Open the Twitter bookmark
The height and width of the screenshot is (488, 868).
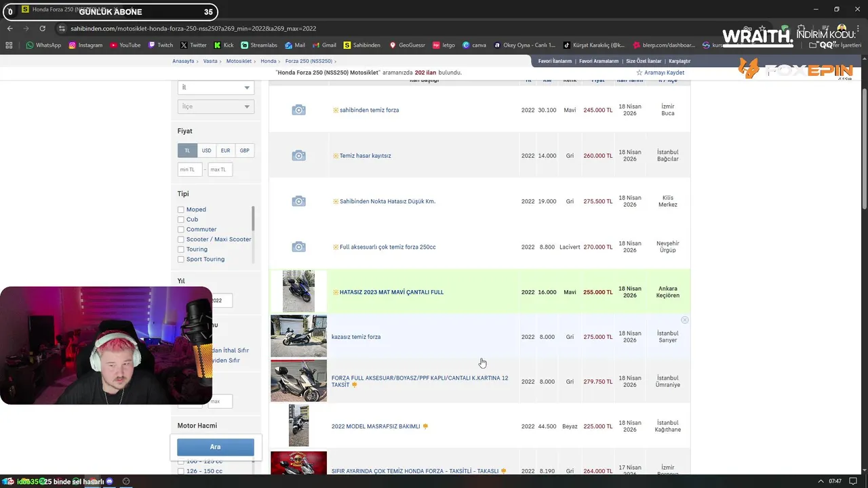click(193, 45)
